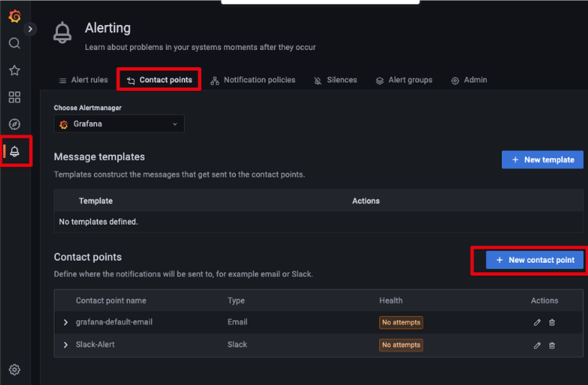Click the grafana-default-email name
588x385 pixels.
tap(114, 322)
